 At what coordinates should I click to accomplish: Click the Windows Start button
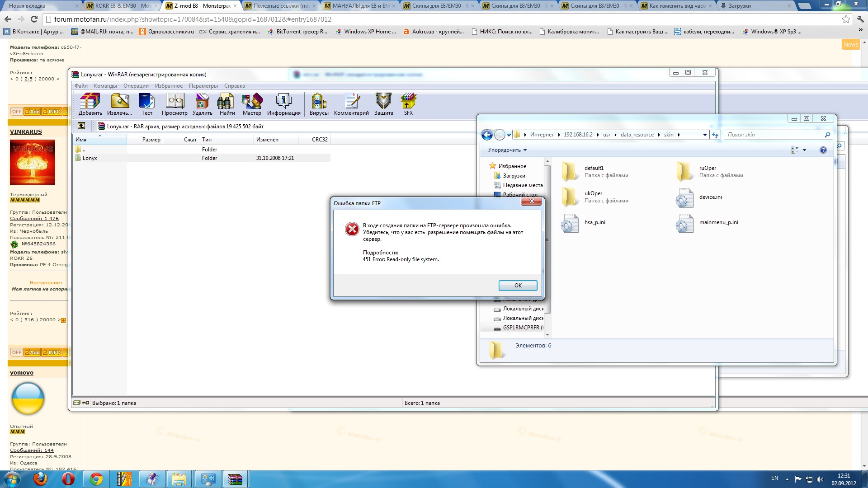(x=12, y=479)
